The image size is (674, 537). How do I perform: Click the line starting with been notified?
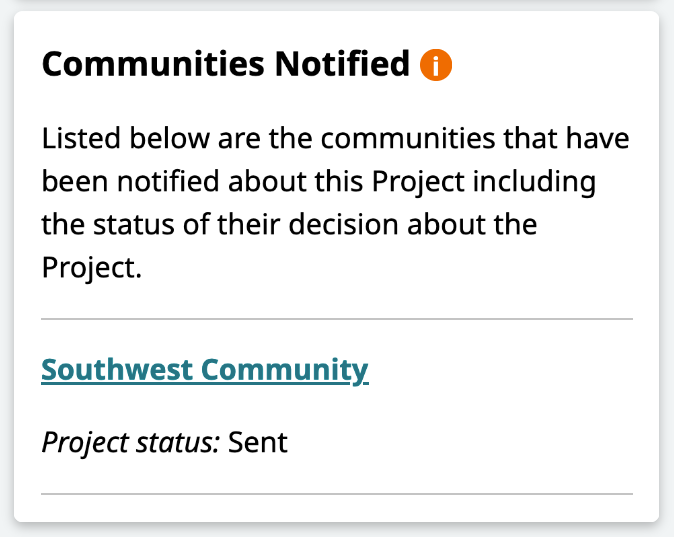318,182
